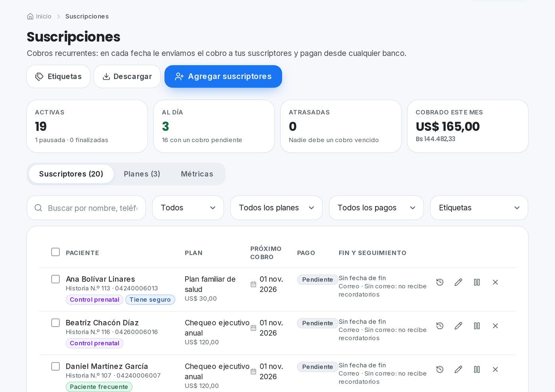555x392 pixels.
Task: Cancel Beatriz Chacón Díaz subscription
Action: (495, 326)
